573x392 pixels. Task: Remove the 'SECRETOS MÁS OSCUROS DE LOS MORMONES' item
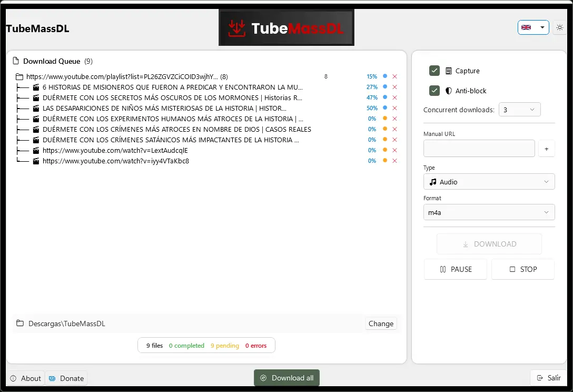click(394, 97)
